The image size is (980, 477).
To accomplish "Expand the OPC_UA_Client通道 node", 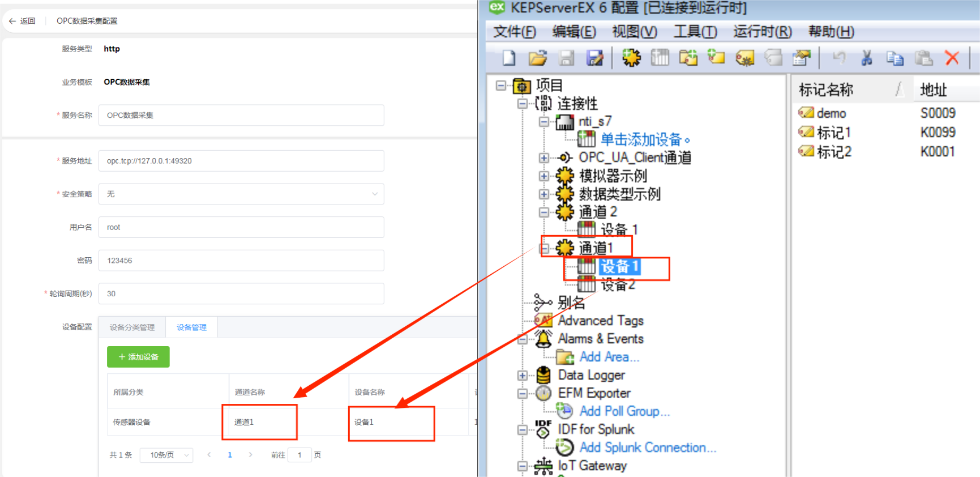I will click(544, 158).
